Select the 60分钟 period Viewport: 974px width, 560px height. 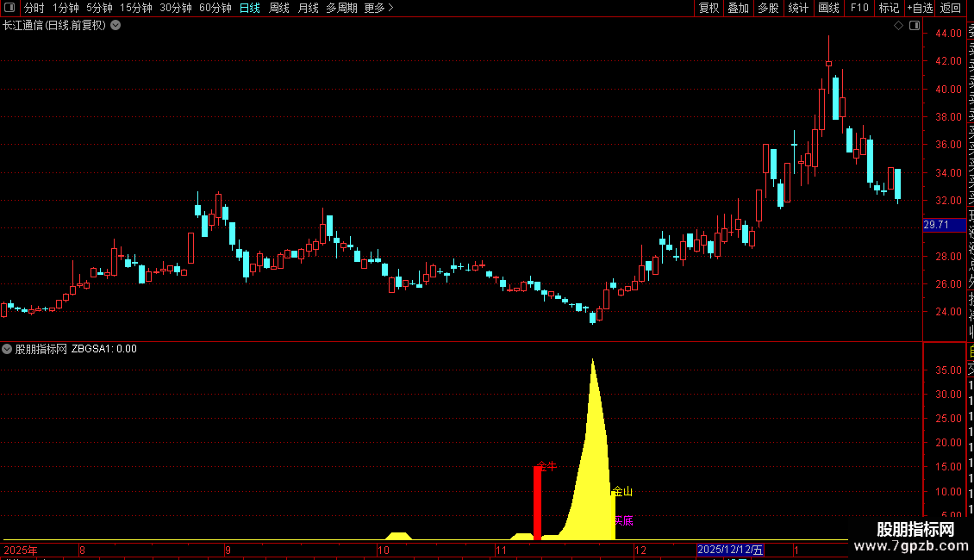pos(215,8)
